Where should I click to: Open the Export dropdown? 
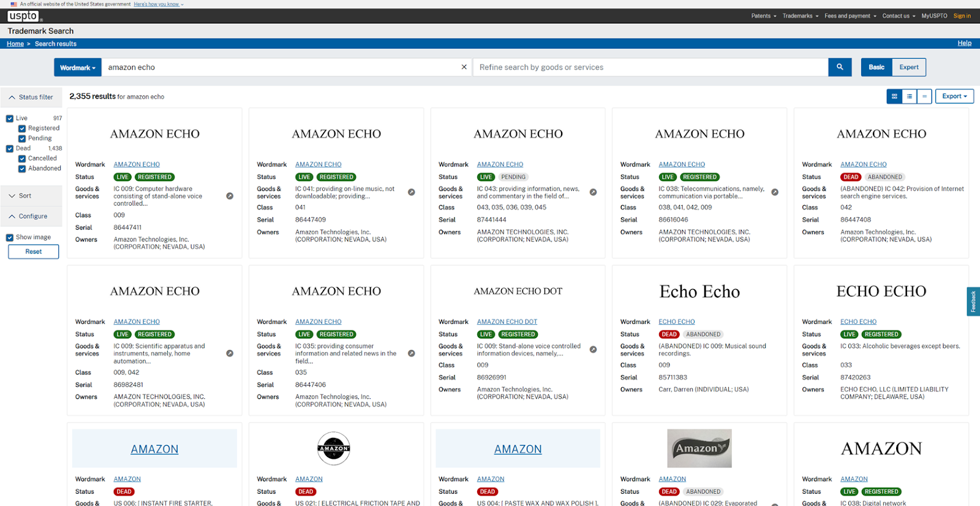954,96
